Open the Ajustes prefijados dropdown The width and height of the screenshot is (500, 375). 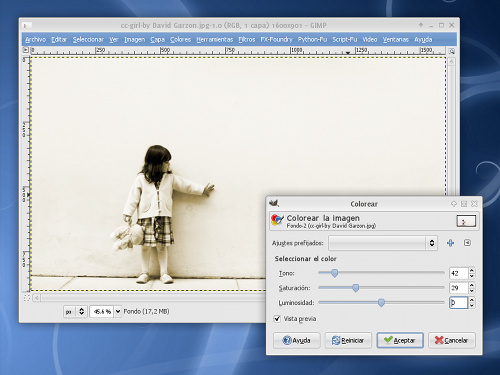click(x=383, y=243)
